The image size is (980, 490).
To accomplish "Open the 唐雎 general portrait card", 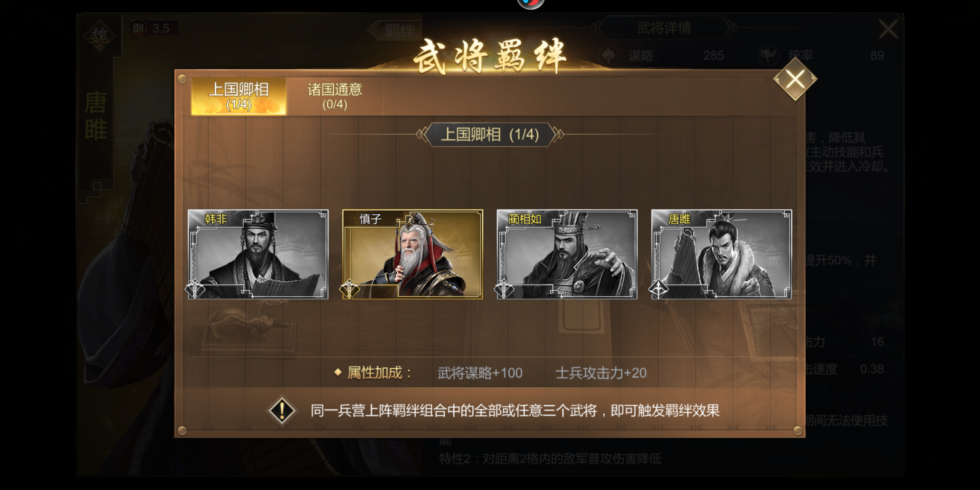I will (721, 254).
